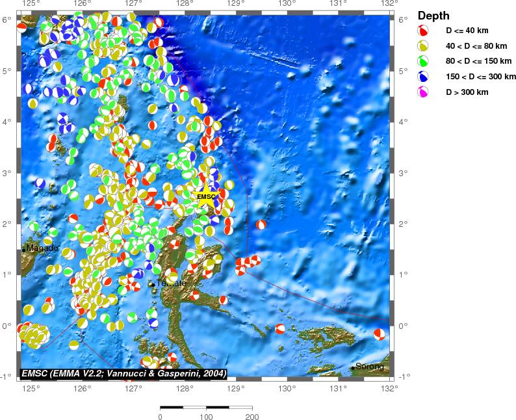Click the blue beachball legend icon for 150 < D <= 300 km
This screenshot has height=420, width=516.
tap(423, 77)
